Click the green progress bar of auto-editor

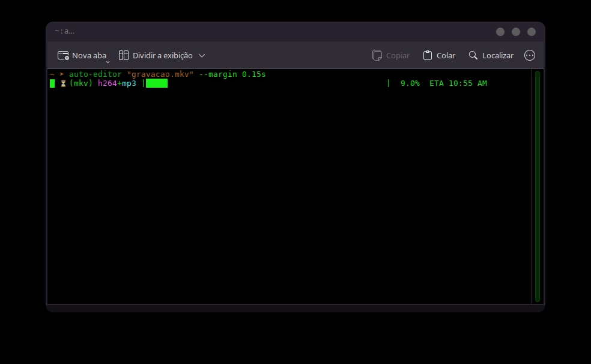[157, 83]
